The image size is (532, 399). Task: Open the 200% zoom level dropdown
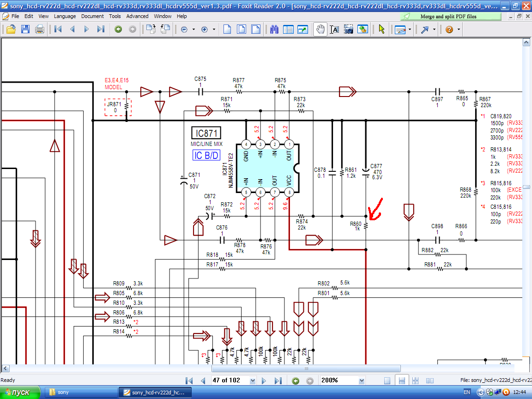[x=362, y=381]
